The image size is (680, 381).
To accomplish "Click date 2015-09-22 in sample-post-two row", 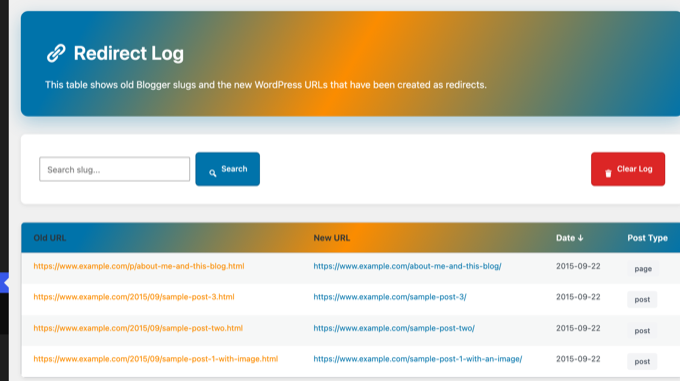I will pyautogui.click(x=578, y=328).
